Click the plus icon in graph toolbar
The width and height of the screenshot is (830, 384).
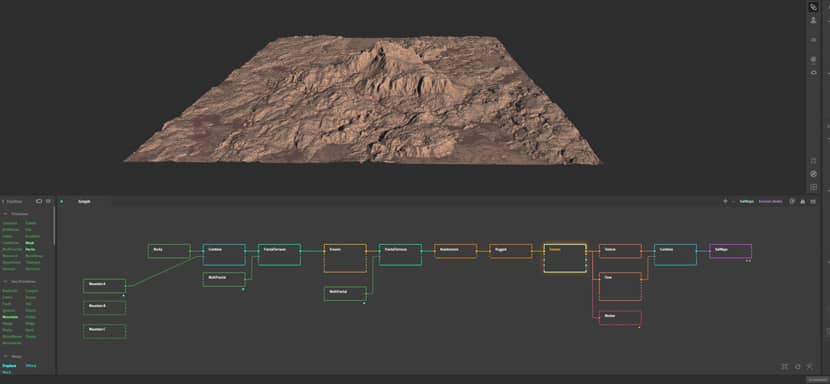725,201
